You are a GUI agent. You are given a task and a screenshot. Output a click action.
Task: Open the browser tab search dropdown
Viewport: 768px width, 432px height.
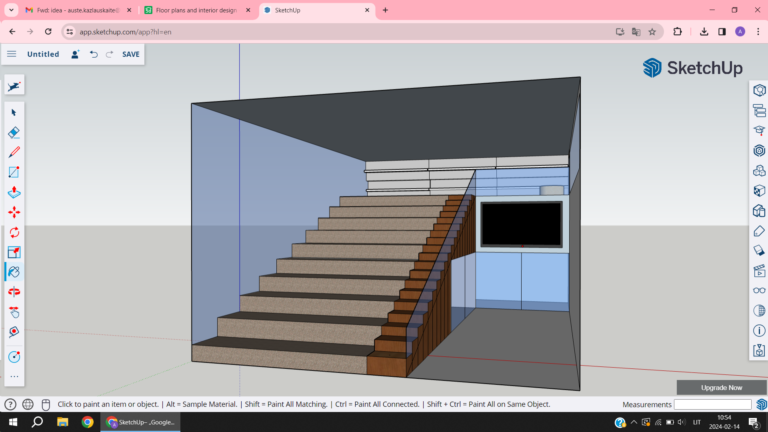point(11,10)
